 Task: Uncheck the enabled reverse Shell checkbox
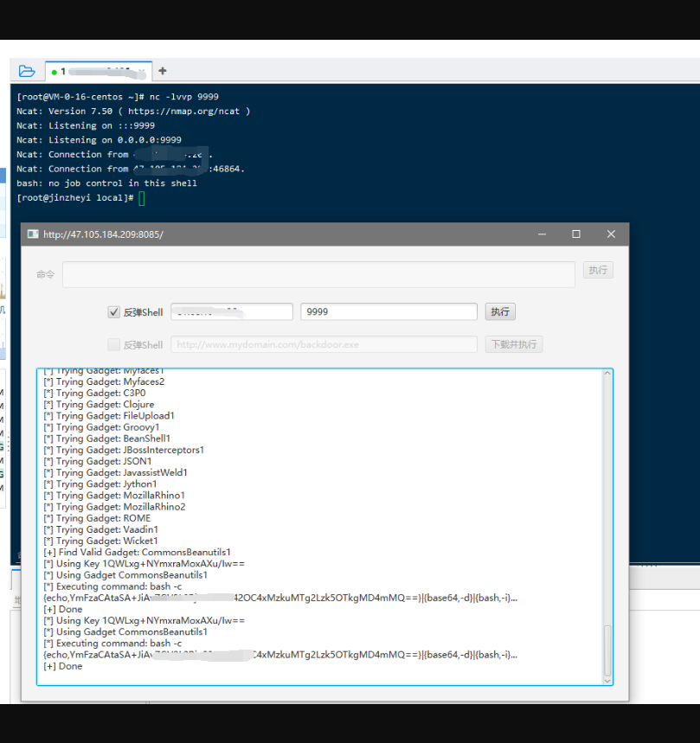pyautogui.click(x=113, y=311)
